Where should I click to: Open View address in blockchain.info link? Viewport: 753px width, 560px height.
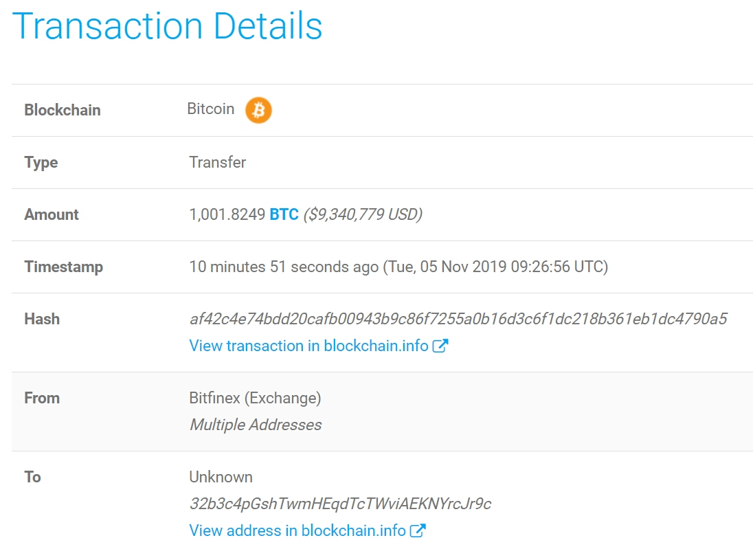[297, 530]
